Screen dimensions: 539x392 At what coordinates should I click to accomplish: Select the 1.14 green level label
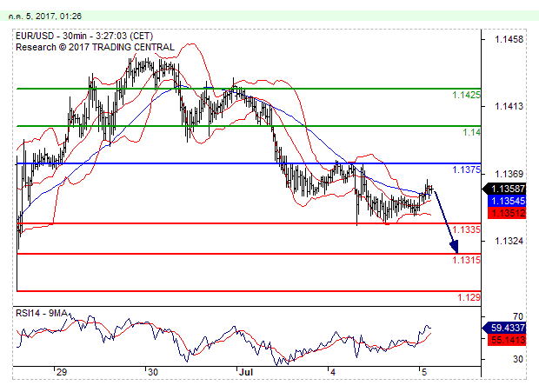click(x=471, y=132)
